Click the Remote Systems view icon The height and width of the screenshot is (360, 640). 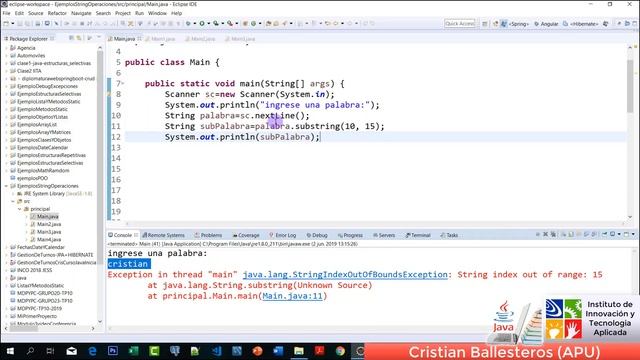tap(145, 235)
